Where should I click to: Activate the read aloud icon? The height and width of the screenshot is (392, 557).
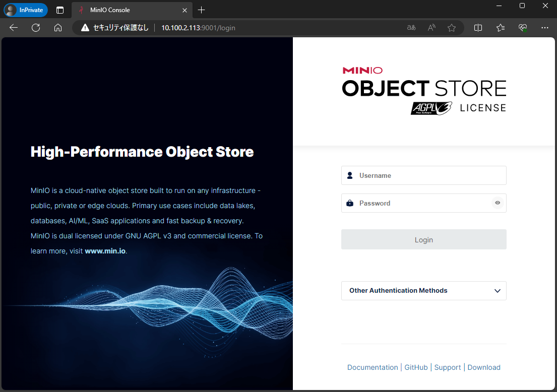coord(431,28)
